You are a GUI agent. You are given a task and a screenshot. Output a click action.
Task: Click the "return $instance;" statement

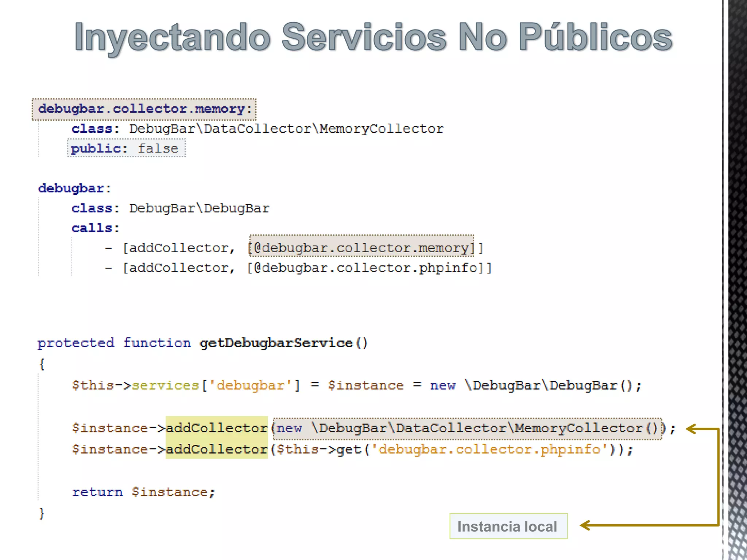click(x=144, y=492)
